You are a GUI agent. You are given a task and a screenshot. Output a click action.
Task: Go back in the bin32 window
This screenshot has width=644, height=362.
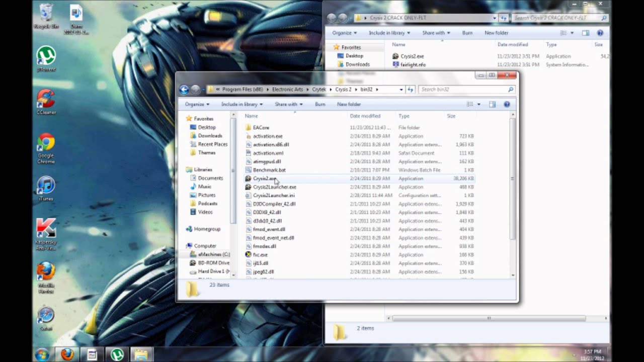tap(184, 89)
